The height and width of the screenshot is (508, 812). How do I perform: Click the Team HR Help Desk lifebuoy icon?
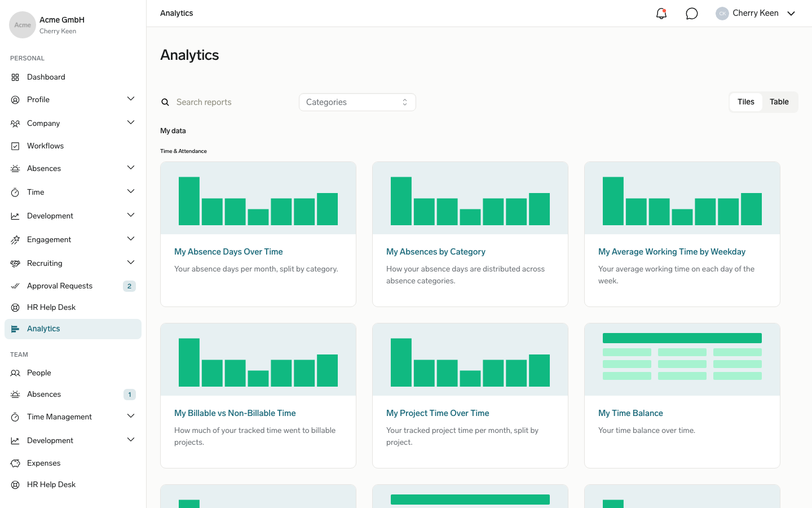pyautogui.click(x=15, y=485)
